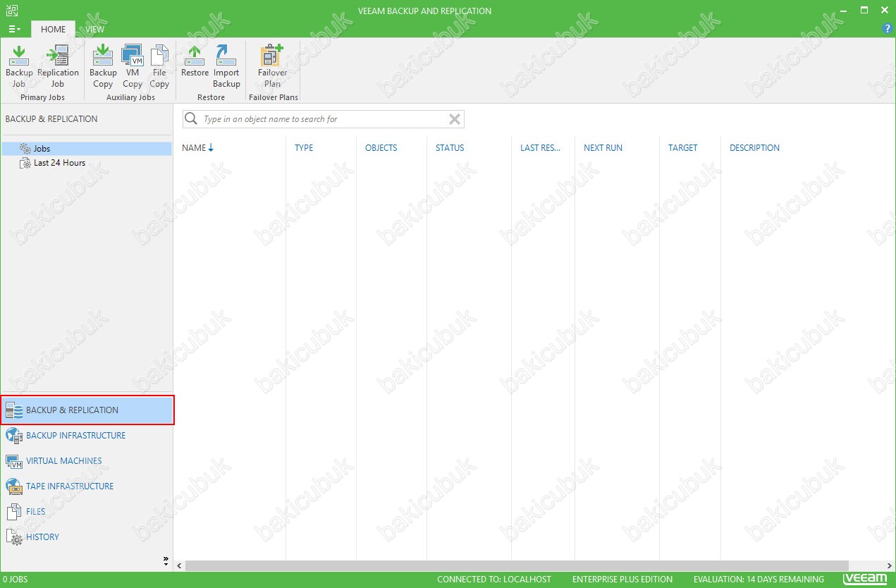Viewport: 896px width, 588px height.
Task: Minimize the Veeam window
Action: coord(845,10)
